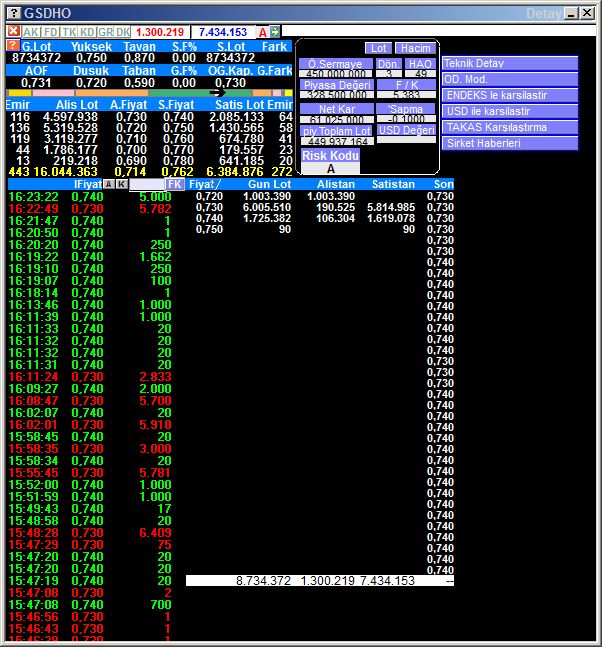Click the red A icon in toolbar
The height and width of the screenshot is (647, 602).
(262, 32)
